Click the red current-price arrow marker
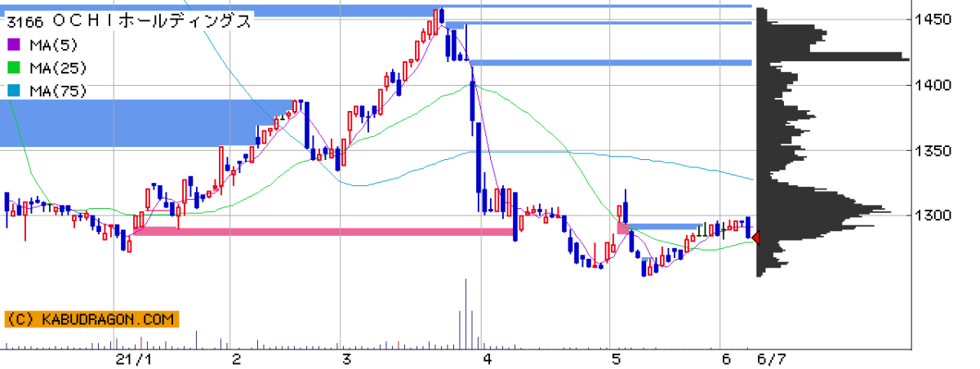Image resolution: width=980 pixels, height=369 pixels. tap(755, 238)
